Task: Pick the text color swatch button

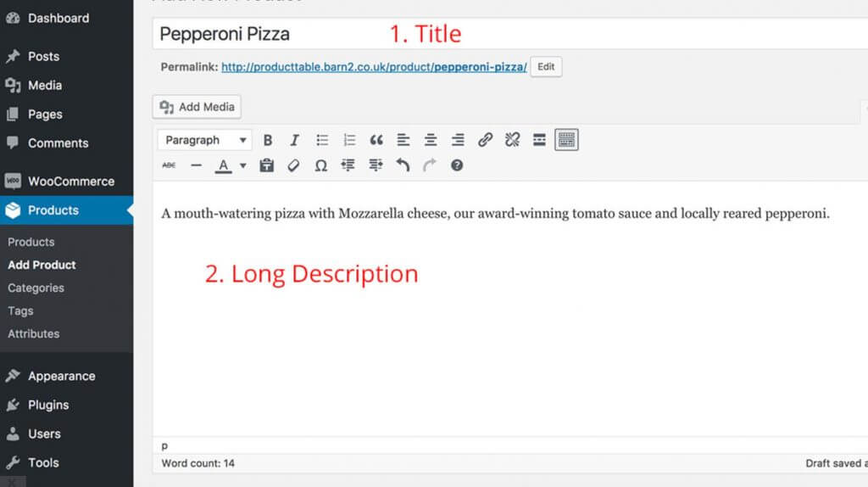Action: click(x=223, y=165)
